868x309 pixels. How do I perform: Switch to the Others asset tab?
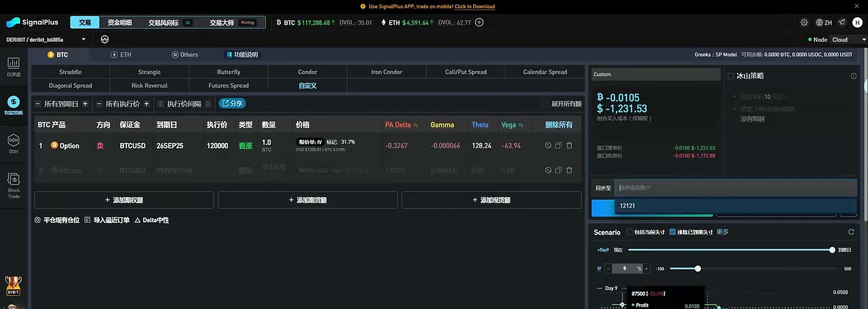185,55
